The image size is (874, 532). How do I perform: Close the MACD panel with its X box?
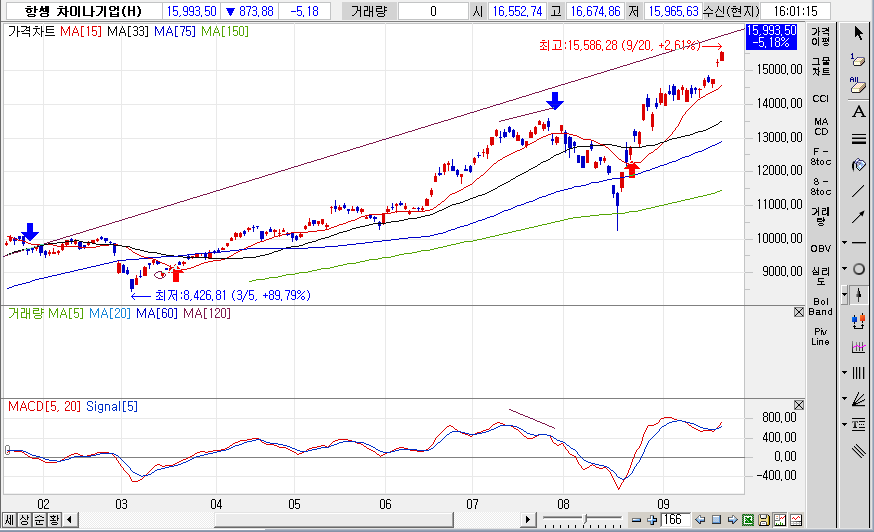tap(798, 406)
